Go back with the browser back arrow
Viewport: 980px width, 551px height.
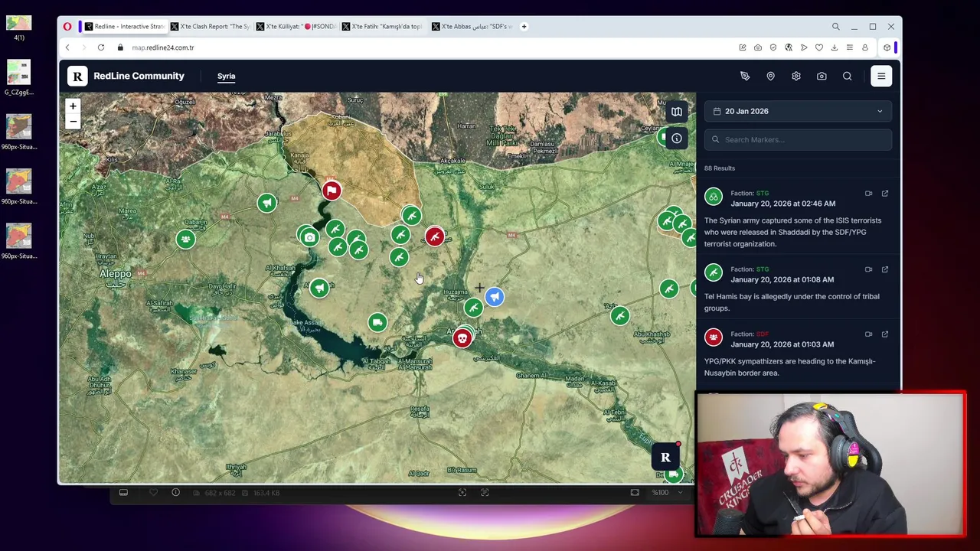[67, 47]
